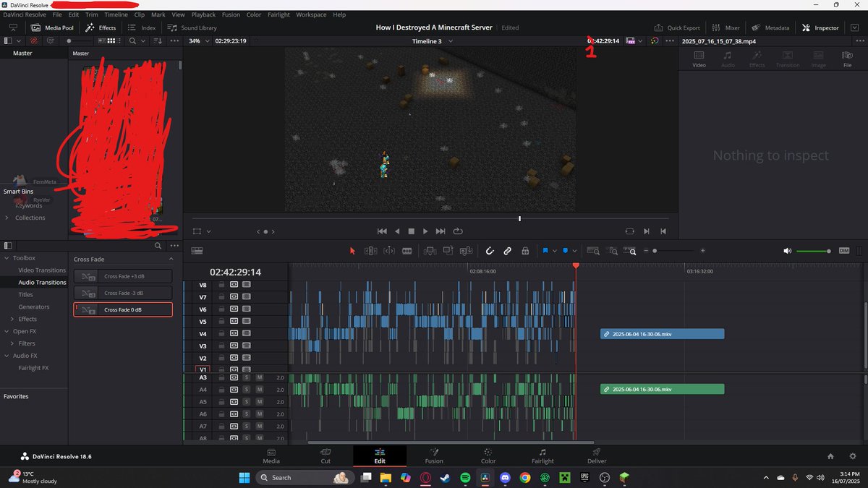
Task: Expand the Collections smart bin
Action: point(7,218)
